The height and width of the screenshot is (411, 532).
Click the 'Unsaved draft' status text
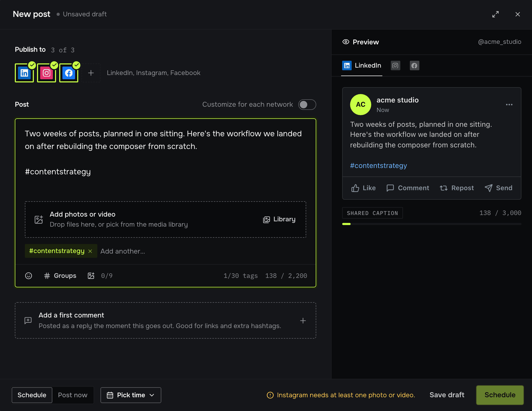coord(85,14)
